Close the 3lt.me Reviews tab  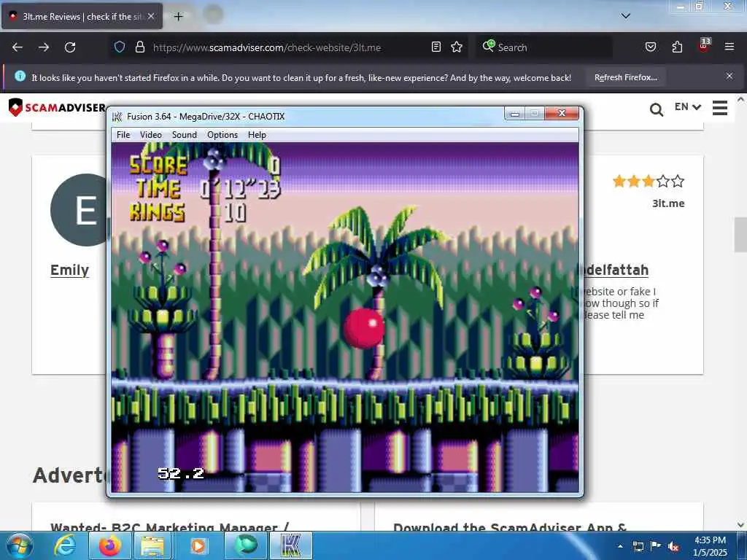pyautogui.click(x=151, y=16)
